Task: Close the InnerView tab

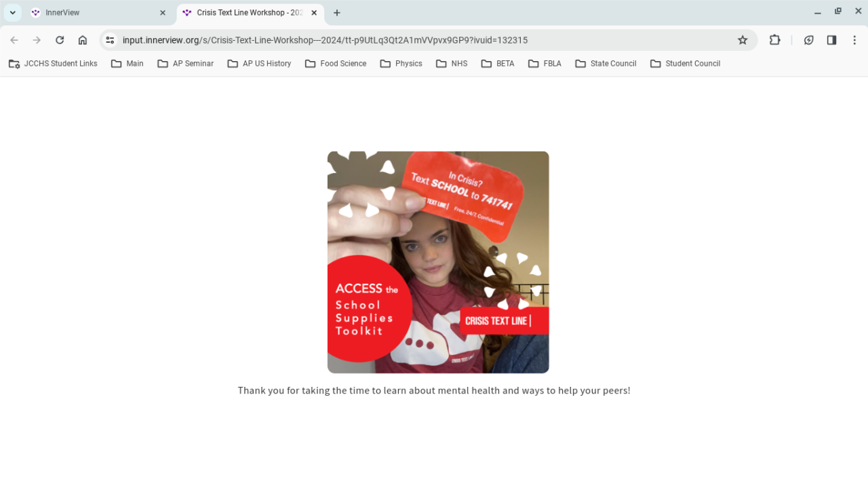Action: click(163, 13)
